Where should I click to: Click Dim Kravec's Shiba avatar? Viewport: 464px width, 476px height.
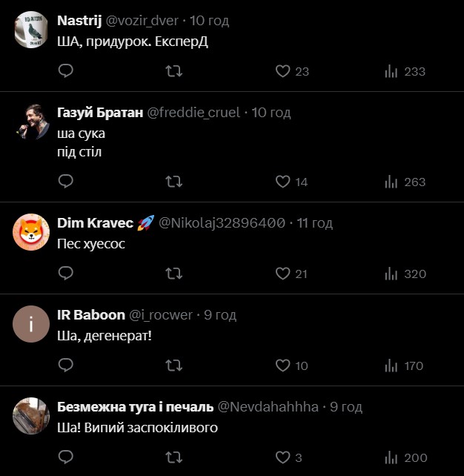coord(31,232)
